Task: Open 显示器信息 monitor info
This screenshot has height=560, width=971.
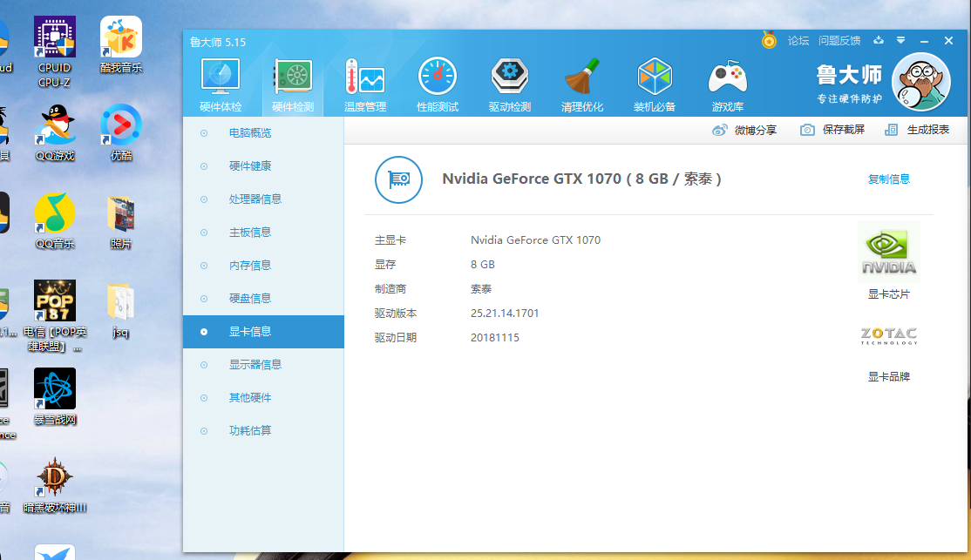Action: click(x=263, y=364)
